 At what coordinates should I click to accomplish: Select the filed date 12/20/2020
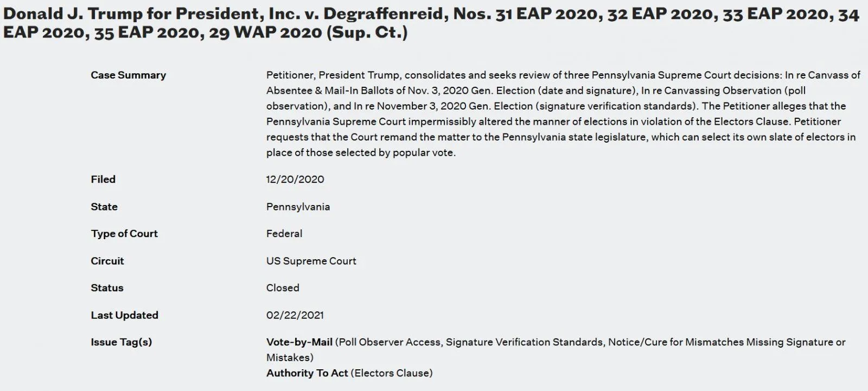(x=295, y=179)
